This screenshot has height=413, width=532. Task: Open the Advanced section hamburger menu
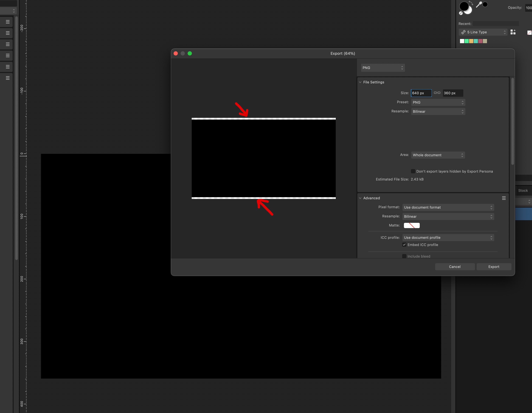[x=504, y=198]
